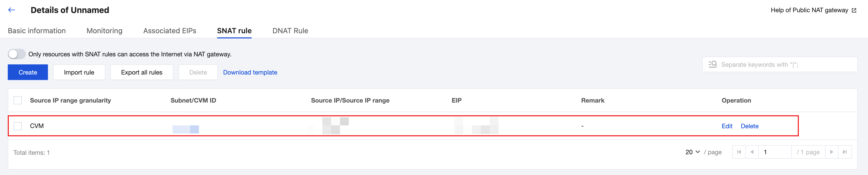Viewport: 868px width, 175px height.
Task: Jump to the last page icon
Action: pos(844,152)
